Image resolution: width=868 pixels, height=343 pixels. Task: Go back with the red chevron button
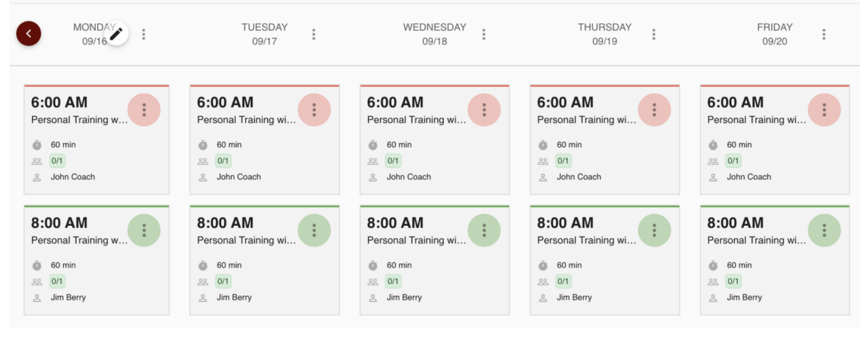[29, 33]
